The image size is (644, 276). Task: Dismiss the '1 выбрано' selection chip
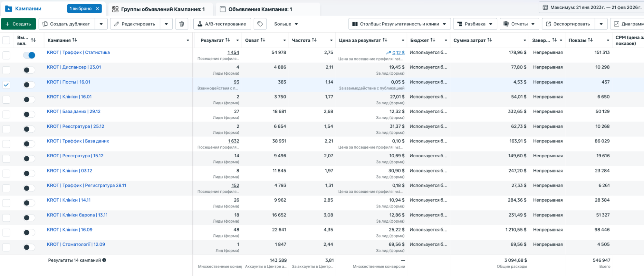(97, 9)
